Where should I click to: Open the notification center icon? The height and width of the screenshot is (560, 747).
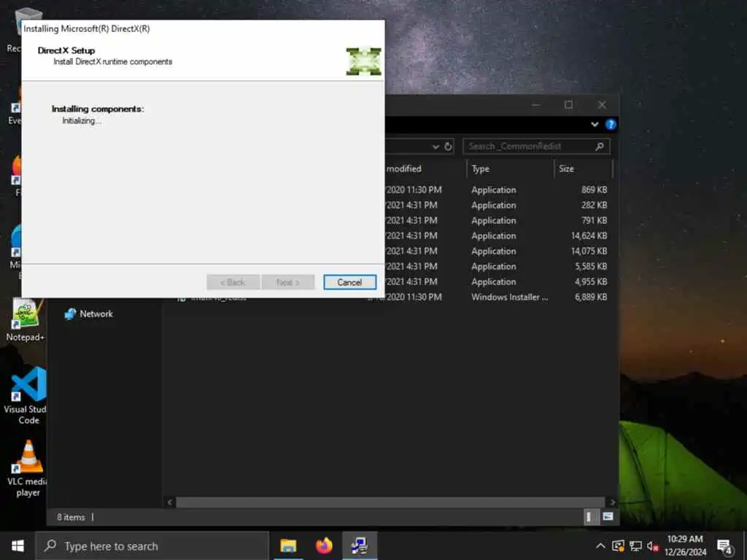tap(724, 547)
